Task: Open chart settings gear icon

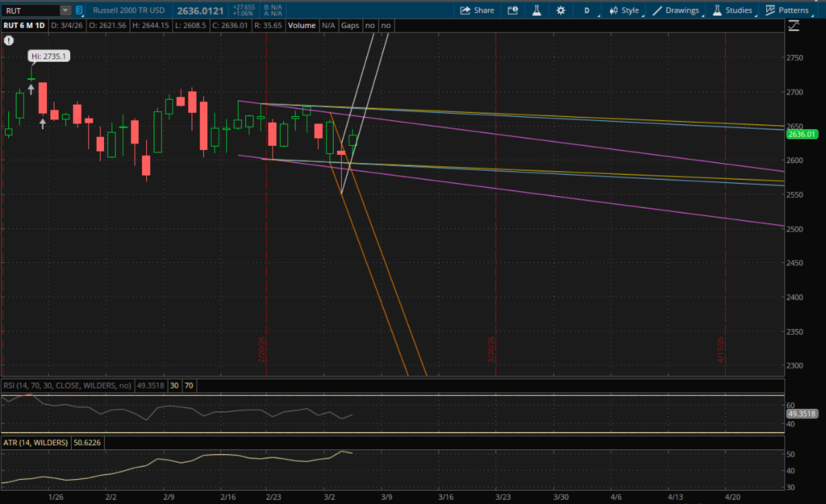Action: [x=561, y=10]
